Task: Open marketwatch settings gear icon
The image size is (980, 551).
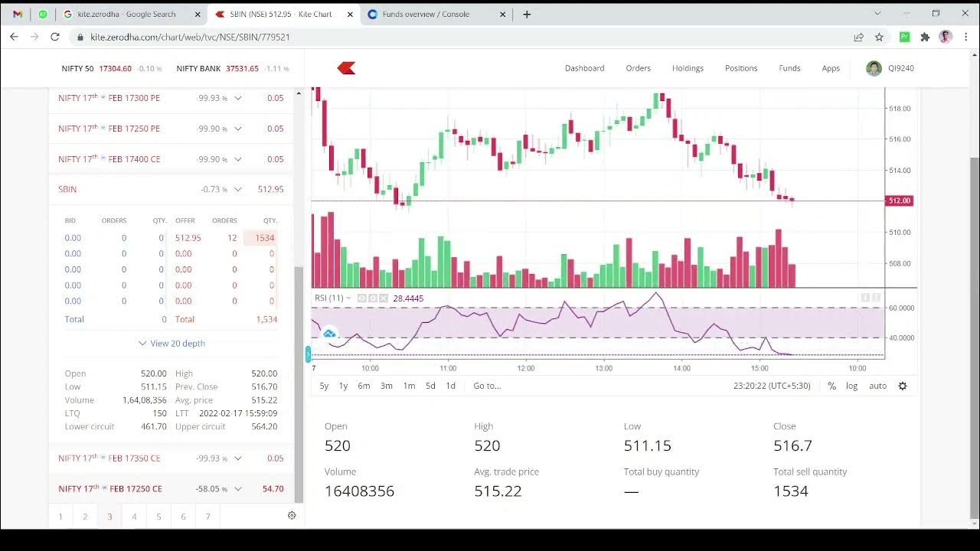Action: (x=292, y=516)
